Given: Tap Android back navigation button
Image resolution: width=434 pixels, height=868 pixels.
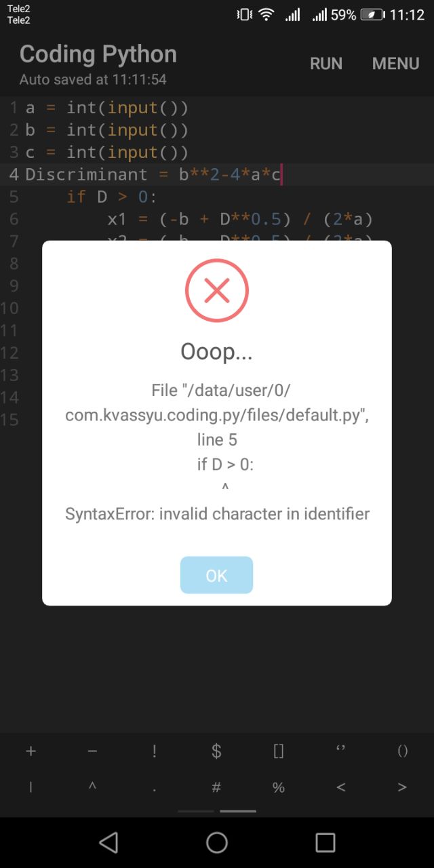Looking at the screenshot, I should click(108, 842).
